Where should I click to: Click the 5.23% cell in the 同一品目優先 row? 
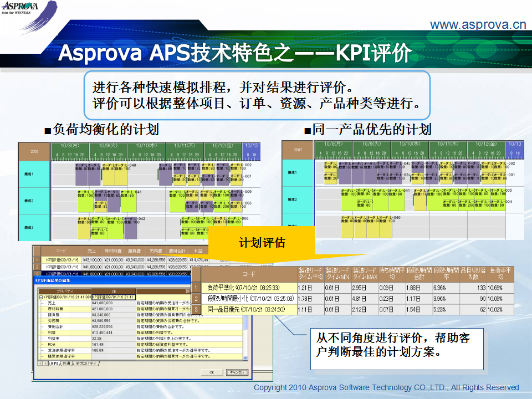446,309
